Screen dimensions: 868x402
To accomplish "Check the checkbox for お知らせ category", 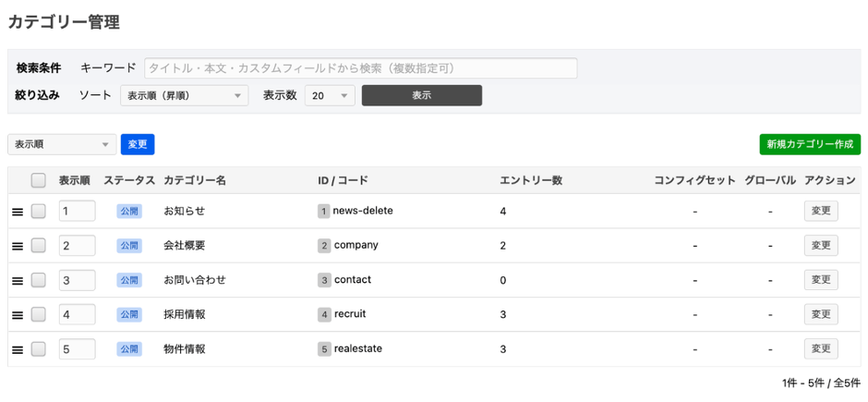I will [38, 211].
